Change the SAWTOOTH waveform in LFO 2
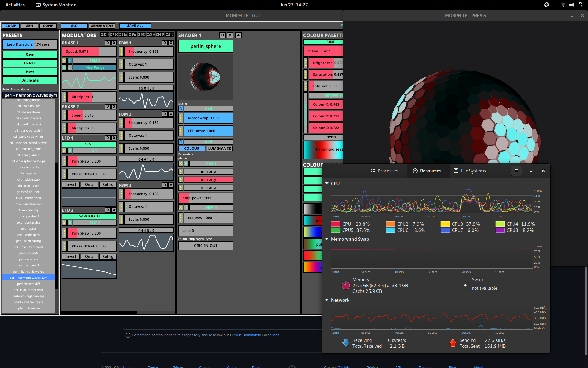 [89, 216]
